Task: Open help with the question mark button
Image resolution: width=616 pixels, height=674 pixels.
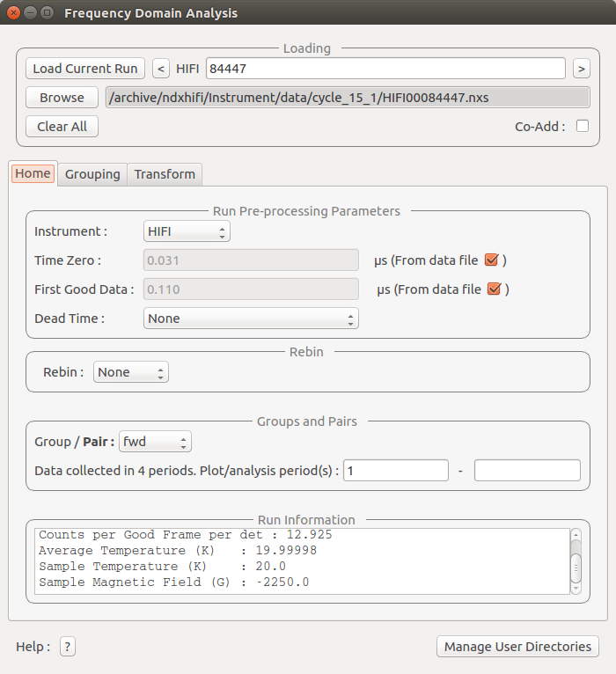Action: [x=68, y=647]
